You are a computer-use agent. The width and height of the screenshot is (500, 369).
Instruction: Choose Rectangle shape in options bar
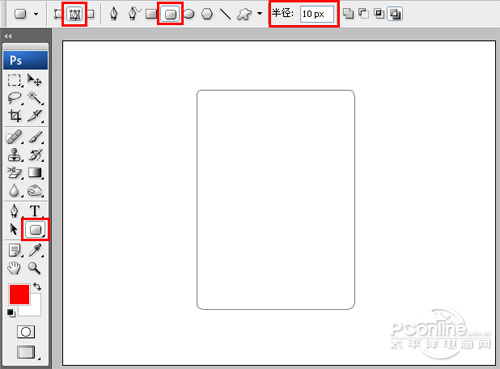151,14
